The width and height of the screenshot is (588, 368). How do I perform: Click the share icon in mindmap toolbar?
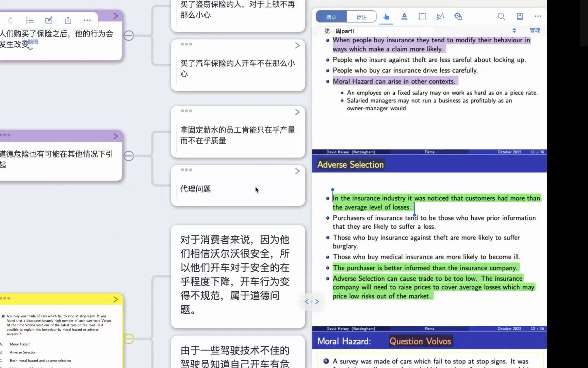[68, 20]
